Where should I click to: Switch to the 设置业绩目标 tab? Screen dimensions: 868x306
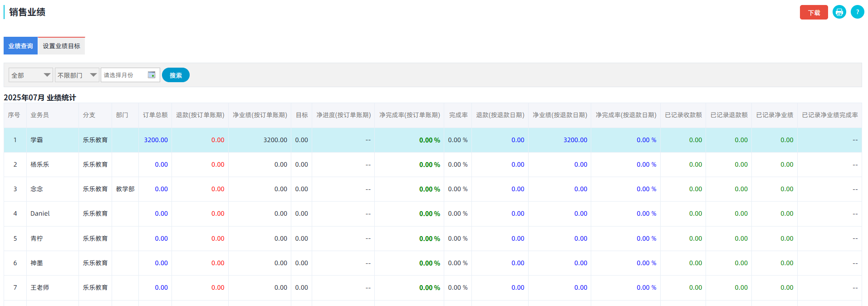[61, 46]
